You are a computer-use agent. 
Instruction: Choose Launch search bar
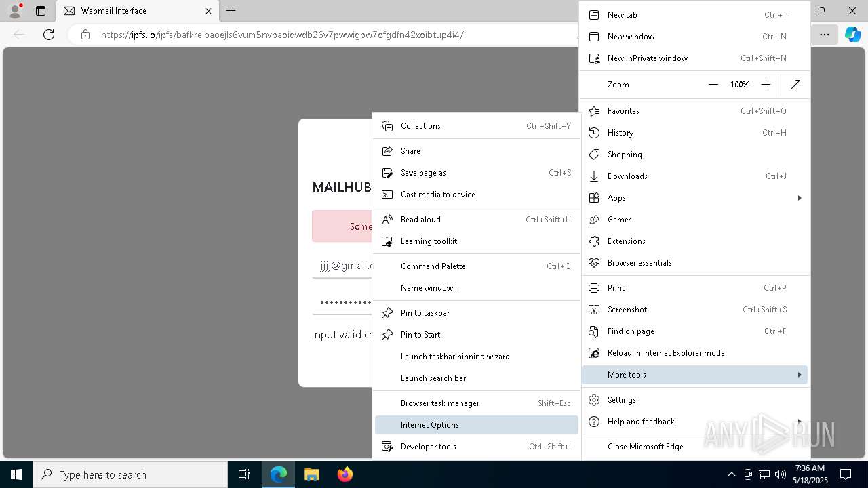pos(477,378)
